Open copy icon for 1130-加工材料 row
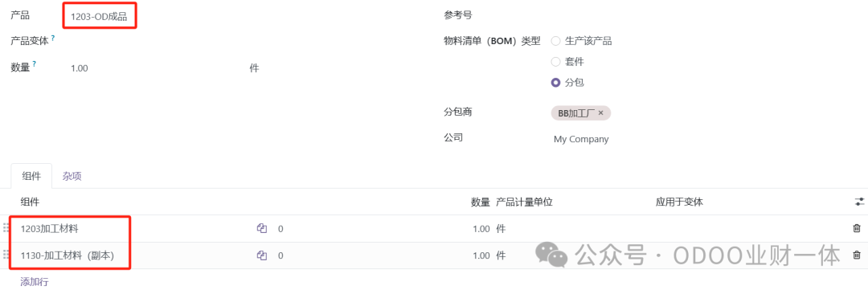 262,255
